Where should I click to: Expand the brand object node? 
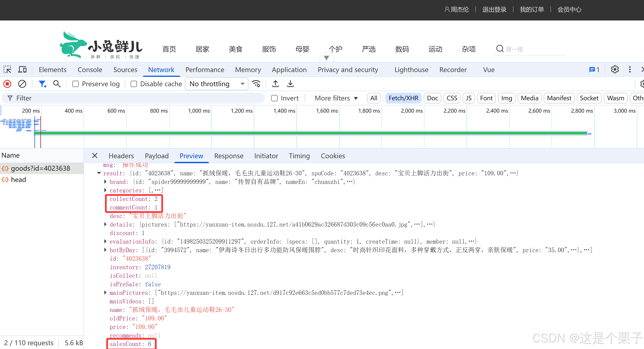(105, 182)
